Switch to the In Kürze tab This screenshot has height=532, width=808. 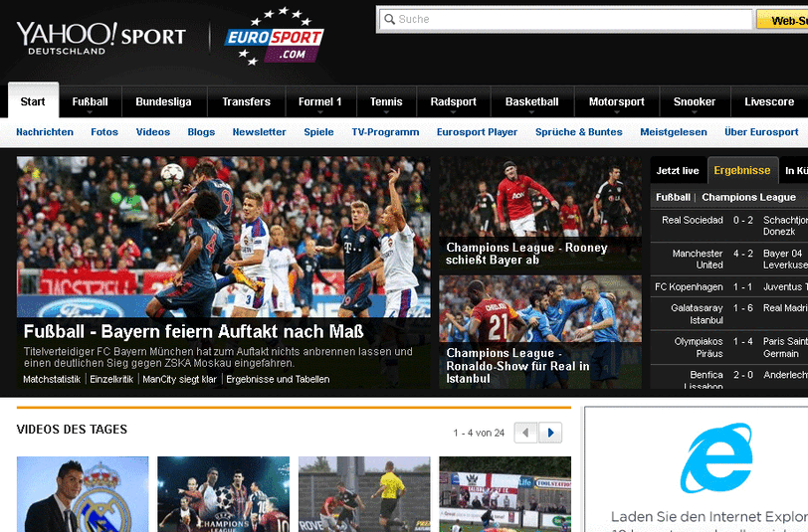[794, 171]
